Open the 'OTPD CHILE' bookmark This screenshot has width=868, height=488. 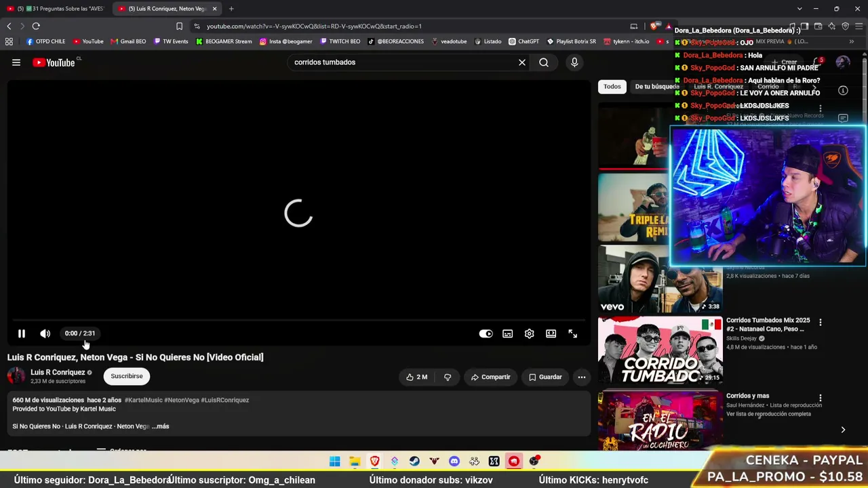(45, 41)
